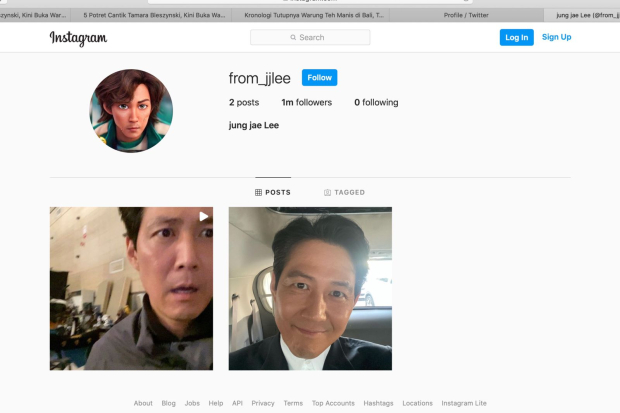Screen dimensions: 620x413
Task: Open the Help footer link
Action: [x=216, y=403]
